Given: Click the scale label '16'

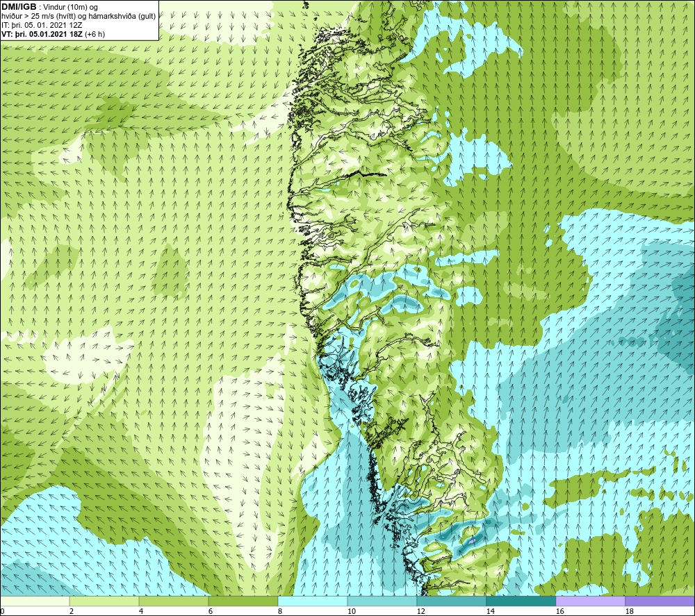Looking at the screenshot, I should [559, 612].
